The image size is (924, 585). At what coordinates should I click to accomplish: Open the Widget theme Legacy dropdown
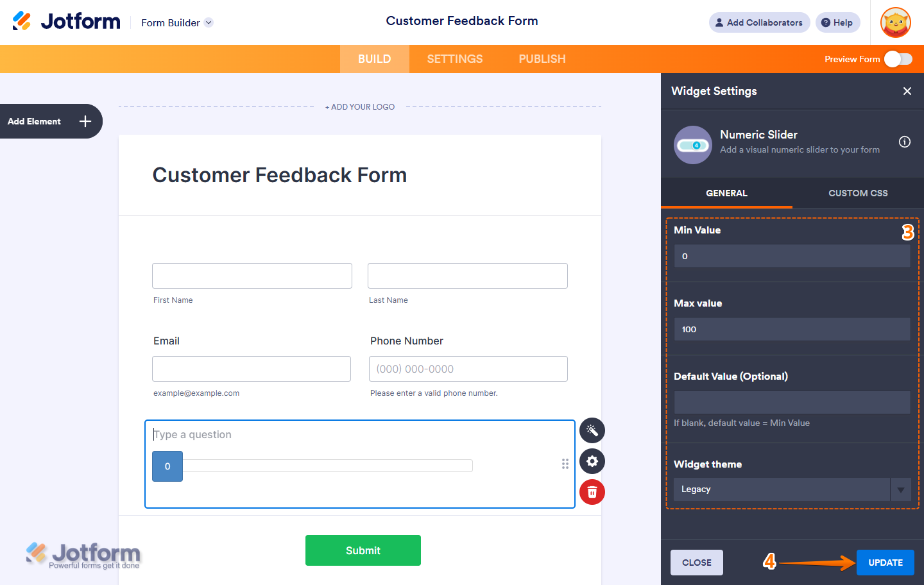792,489
